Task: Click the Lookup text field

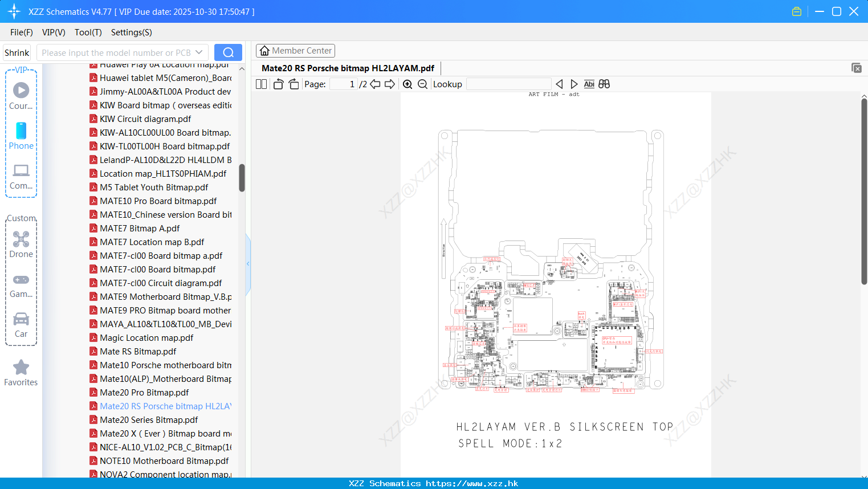Action: (x=509, y=84)
